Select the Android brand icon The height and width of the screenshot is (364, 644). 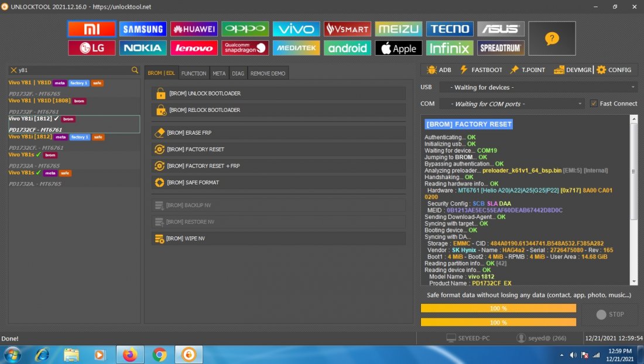pyautogui.click(x=347, y=48)
